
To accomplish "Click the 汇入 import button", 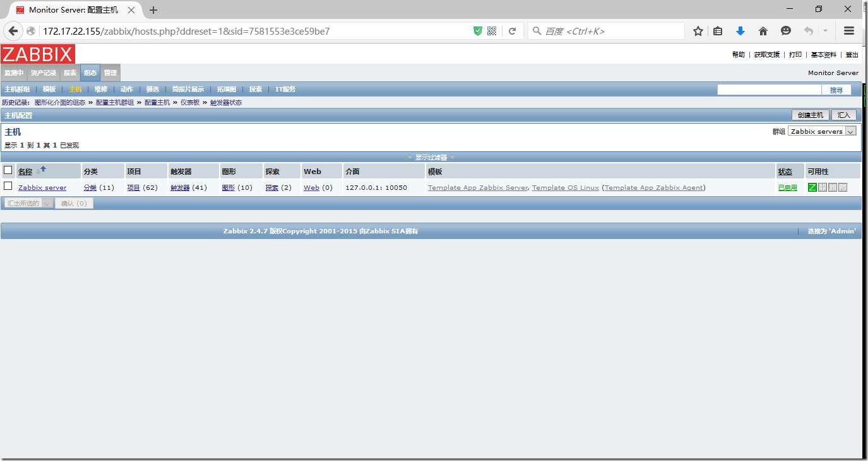I will tap(844, 115).
